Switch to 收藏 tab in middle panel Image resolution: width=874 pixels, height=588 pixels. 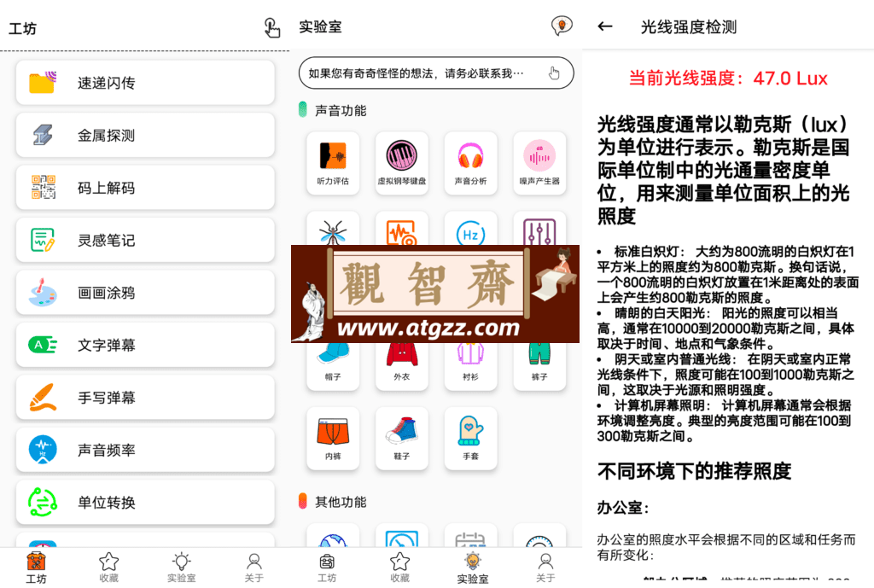[399, 568]
